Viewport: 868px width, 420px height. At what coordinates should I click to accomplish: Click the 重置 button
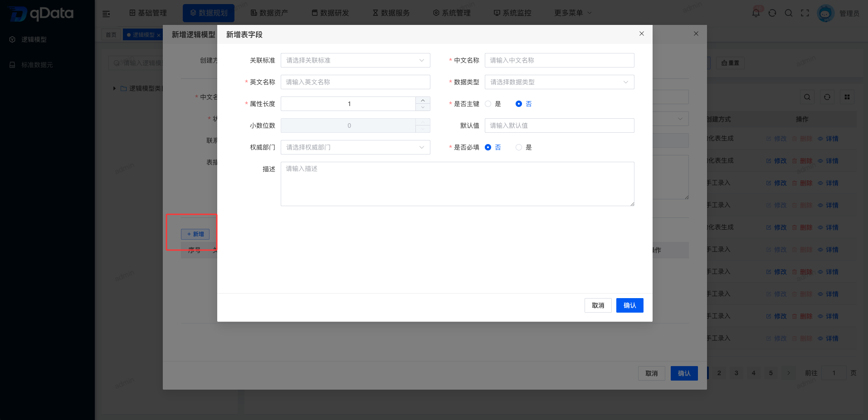[730, 63]
